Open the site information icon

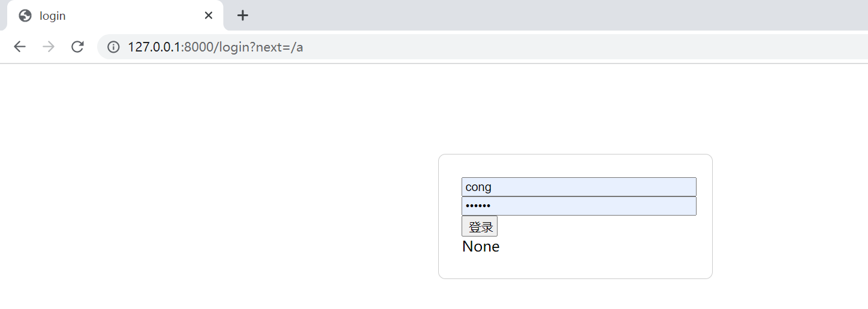pos(113,47)
